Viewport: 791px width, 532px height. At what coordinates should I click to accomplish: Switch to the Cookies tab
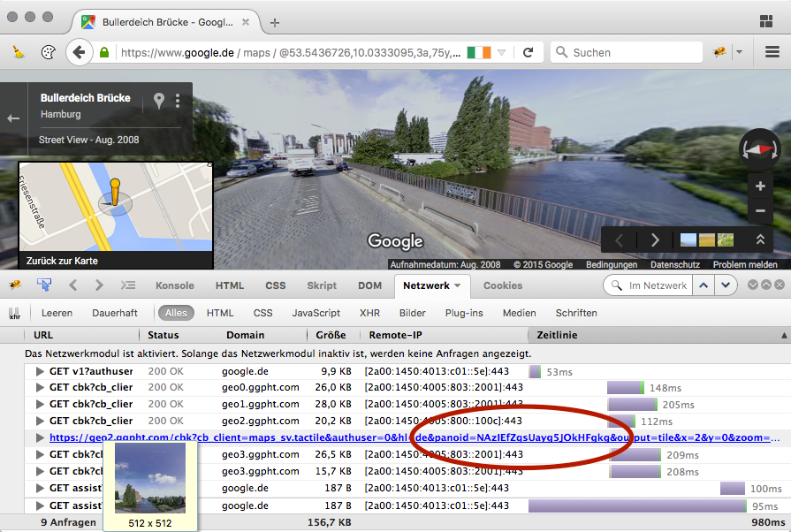pyautogui.click(x=503, y=285)
